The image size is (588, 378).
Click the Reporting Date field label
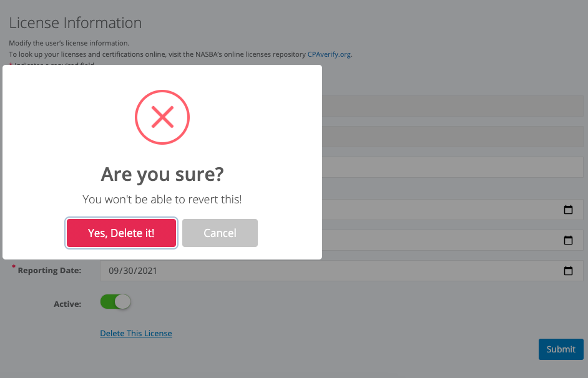49,271
